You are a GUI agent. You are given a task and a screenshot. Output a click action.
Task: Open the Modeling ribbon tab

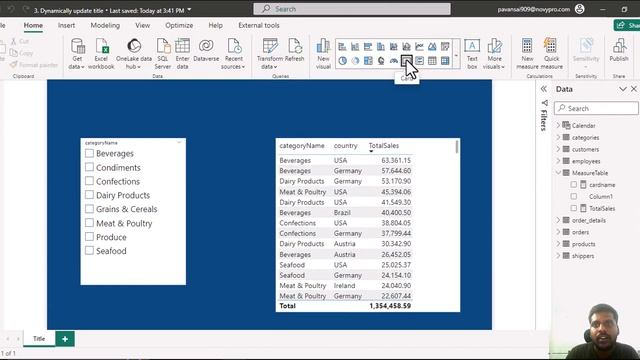[105, 25]
